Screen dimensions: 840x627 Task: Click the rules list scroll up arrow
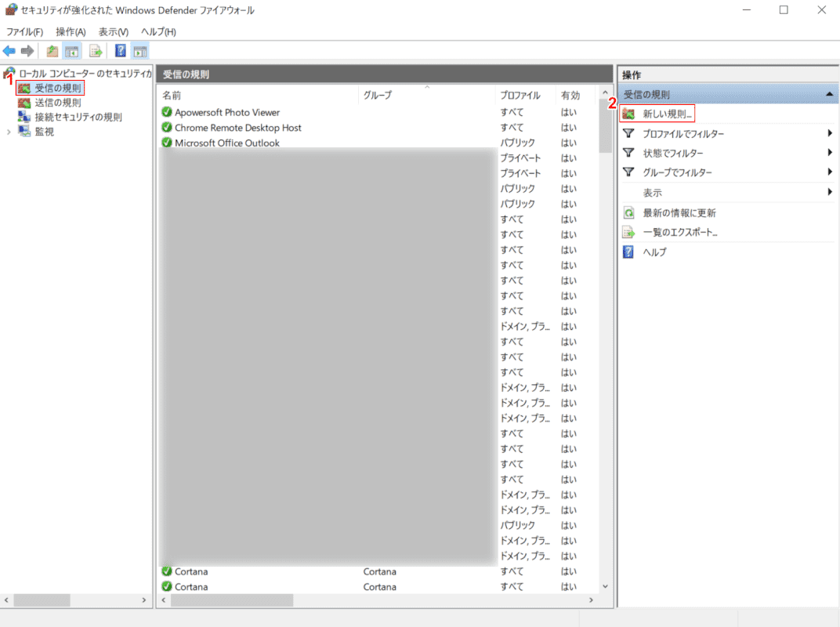click(x=606, y=92)
